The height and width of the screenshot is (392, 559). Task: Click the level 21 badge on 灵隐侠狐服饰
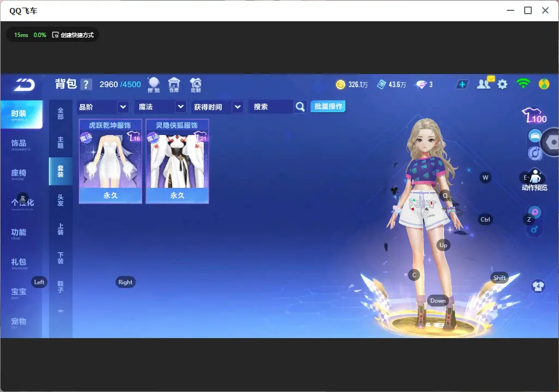pos(200,137)
